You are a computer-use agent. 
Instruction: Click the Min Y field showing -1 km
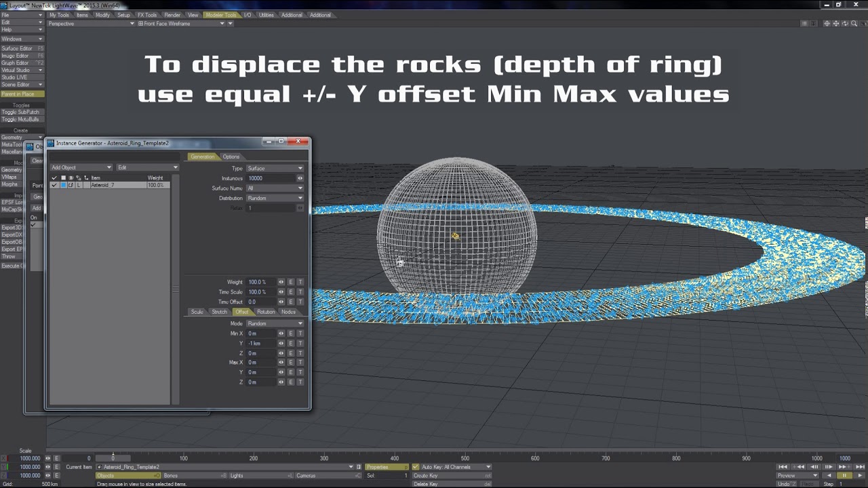[x=261, y=344]
